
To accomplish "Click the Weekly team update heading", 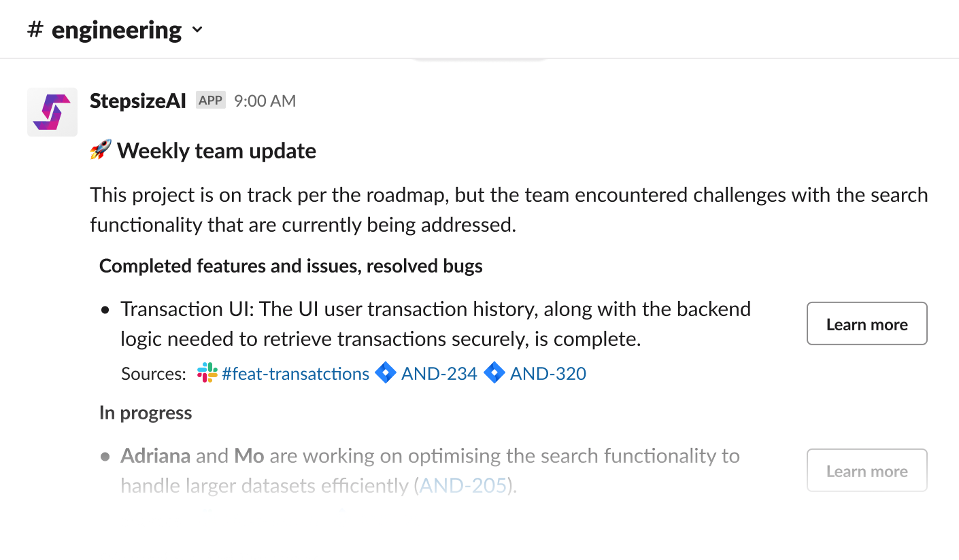I will 216,150.
